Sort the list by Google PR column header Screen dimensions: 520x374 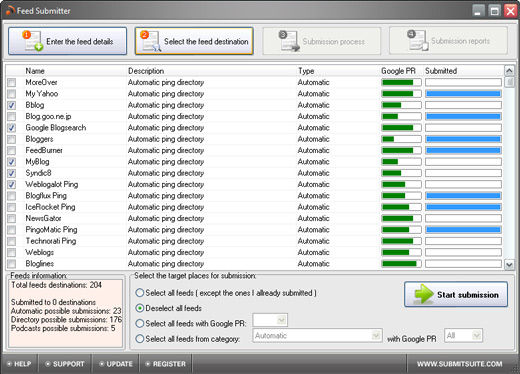click(x=398, y=71)
